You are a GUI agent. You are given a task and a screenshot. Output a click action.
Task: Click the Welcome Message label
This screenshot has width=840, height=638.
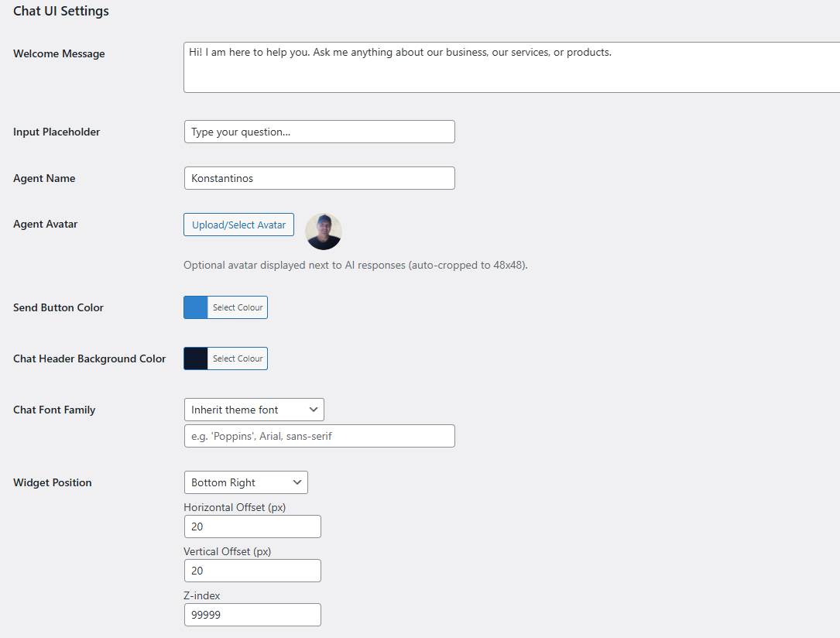[x=59, y=54]
